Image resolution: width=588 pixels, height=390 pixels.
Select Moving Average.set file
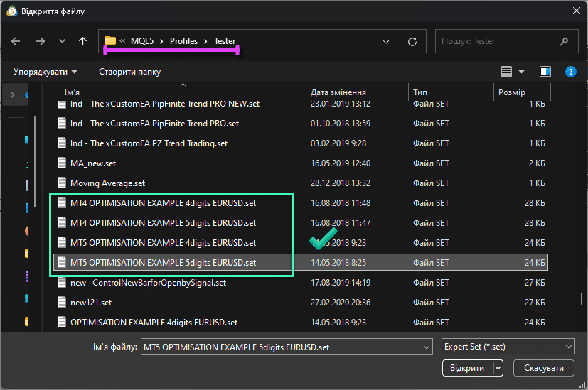coord(107,183)
